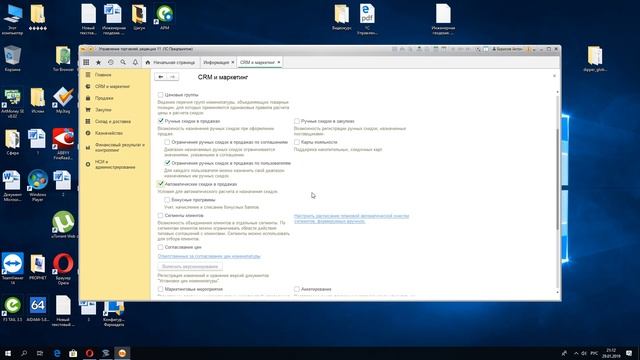Open the Казначейство sidebar section
This screenshot has width=640, height=360.
[109, 133]
